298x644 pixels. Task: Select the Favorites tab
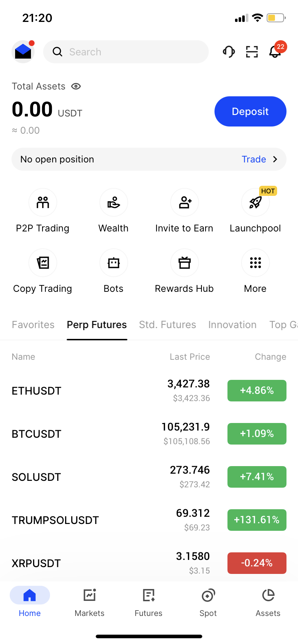click(x=33, y=325)
